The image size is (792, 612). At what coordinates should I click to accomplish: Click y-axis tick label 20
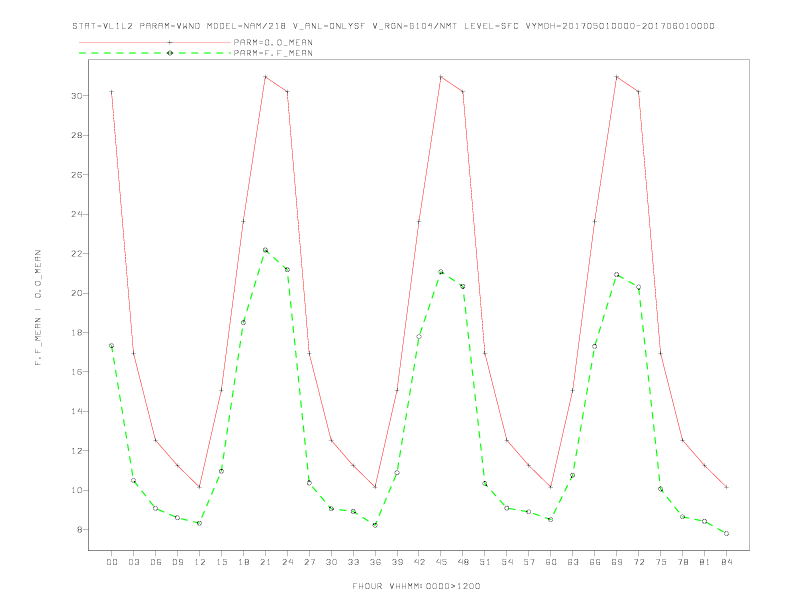click(x=77, y=293)
